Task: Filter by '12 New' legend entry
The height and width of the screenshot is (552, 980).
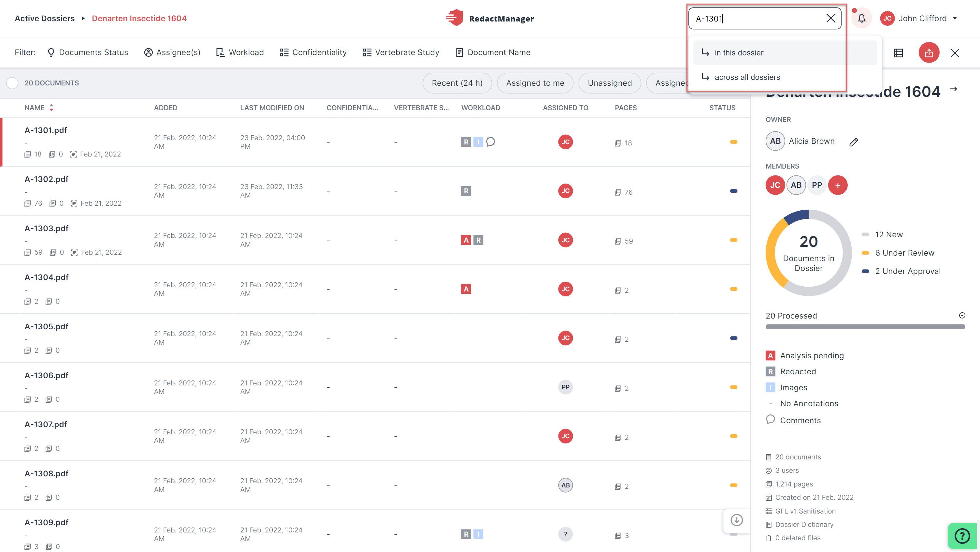Action: click(x=882, y=235)
